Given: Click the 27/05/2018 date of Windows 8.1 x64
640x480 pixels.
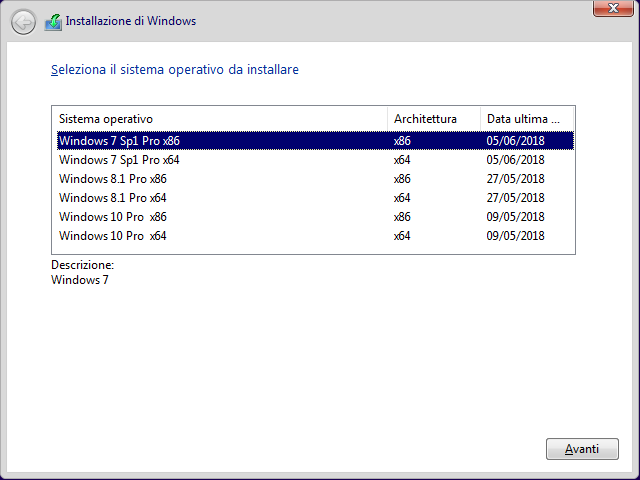Looking at the screenshot, I should (516, 198).
